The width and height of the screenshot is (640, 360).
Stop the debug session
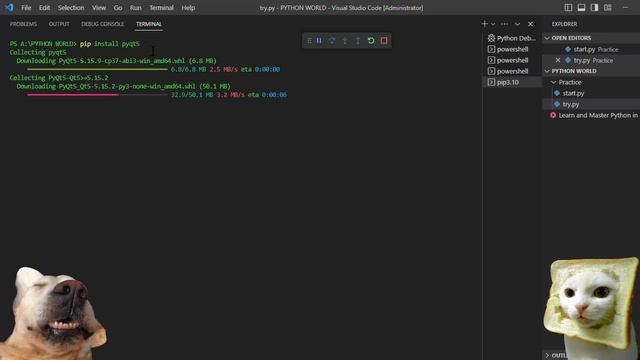click(x=384, y=40)
